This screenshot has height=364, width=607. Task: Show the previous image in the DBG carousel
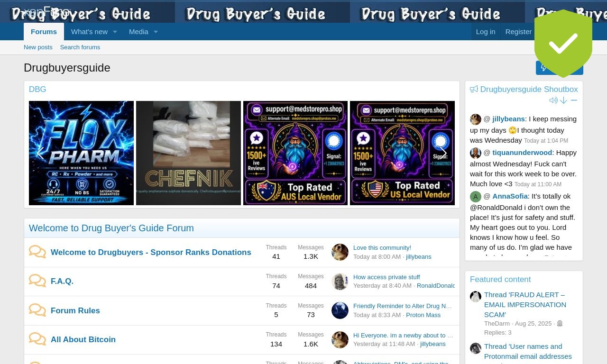pyautogui.click(x=40, y=153)
